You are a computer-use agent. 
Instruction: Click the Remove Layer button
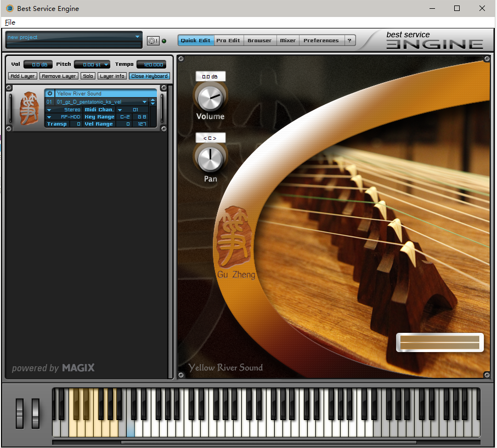pos(59,76)
